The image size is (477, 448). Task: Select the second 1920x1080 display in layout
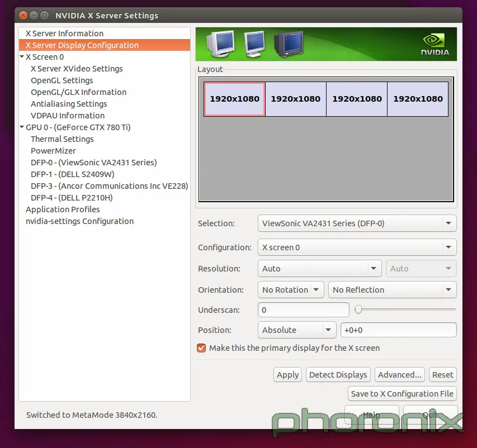click(x=296, y=99)
